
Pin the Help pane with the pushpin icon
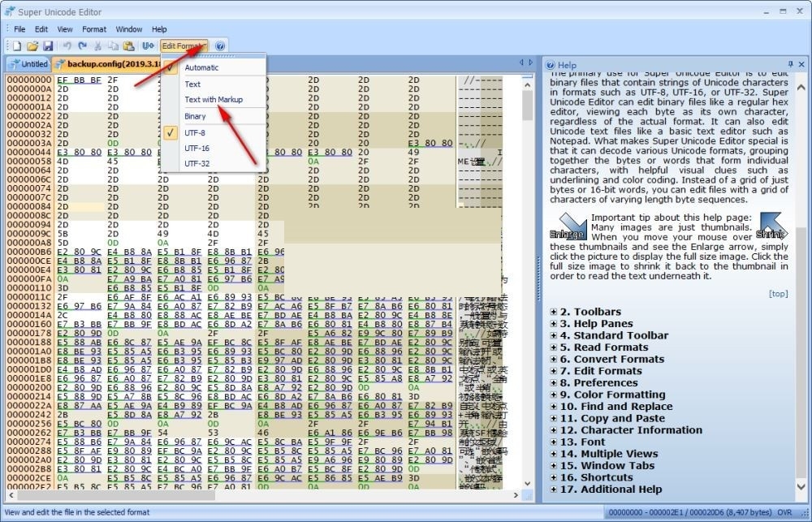790,64
